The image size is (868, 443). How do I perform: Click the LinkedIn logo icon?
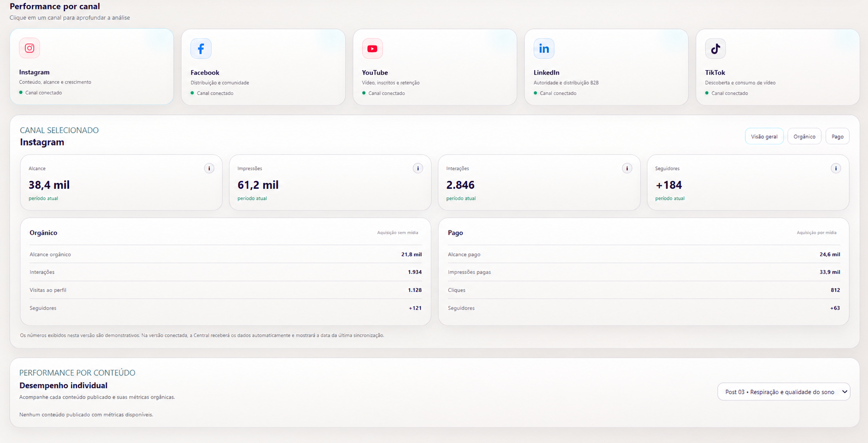tap(544, 48)
